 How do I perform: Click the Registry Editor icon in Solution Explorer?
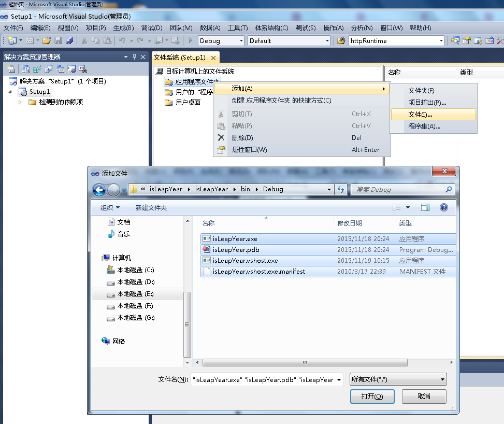pyautogui.click(x=37, y=69)
